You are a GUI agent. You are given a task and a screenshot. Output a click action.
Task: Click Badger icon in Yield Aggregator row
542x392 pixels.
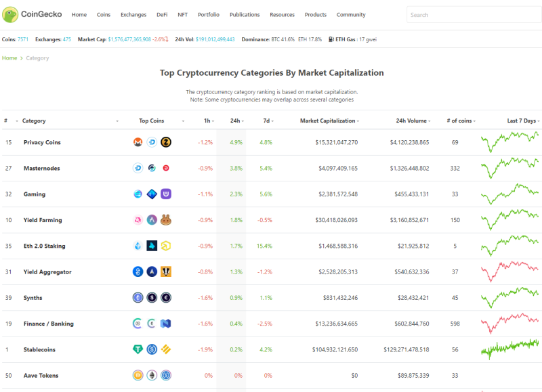pos(166,271)
